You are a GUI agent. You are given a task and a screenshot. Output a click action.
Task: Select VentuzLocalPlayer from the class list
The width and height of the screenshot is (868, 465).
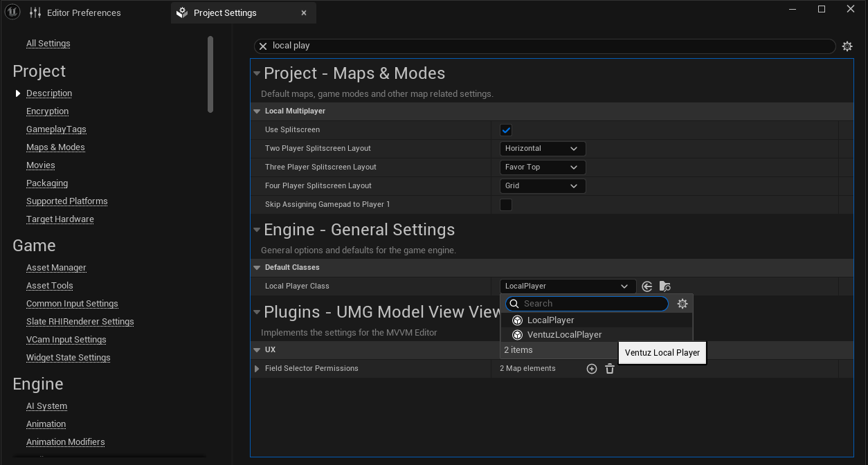coord(564,335)
